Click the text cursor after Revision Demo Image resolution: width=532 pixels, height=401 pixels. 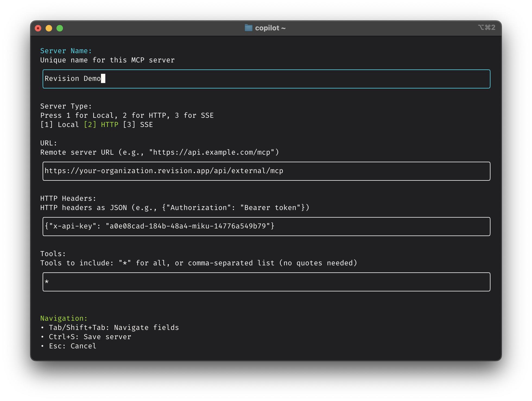click(x=103, y=79)
